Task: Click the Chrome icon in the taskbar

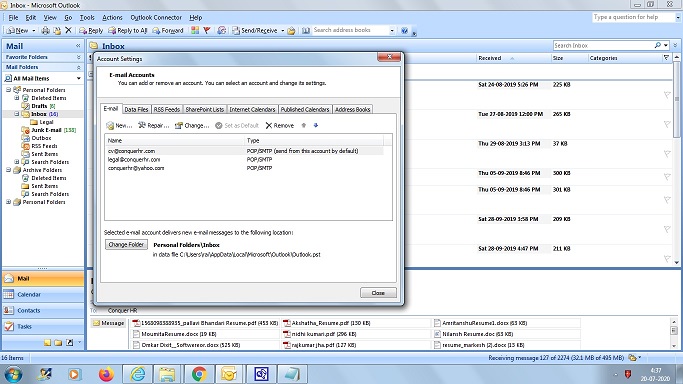Action: [x=199, y=374]
